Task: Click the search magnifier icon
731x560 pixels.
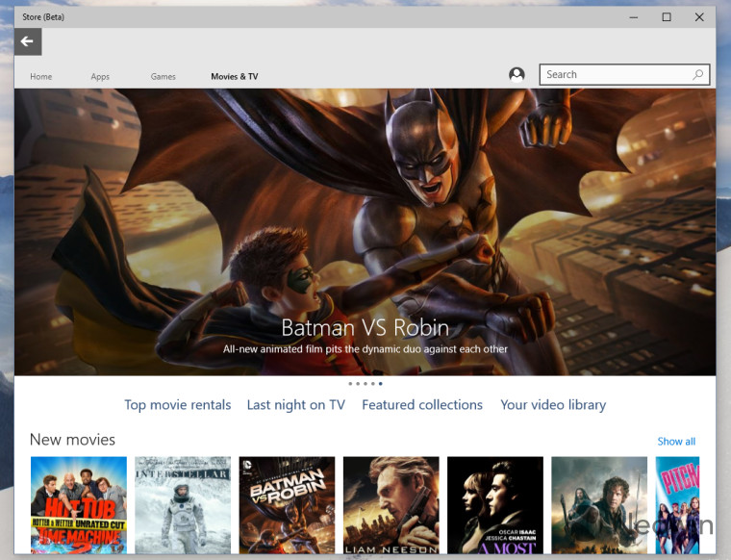Action: tap(697, 75)
